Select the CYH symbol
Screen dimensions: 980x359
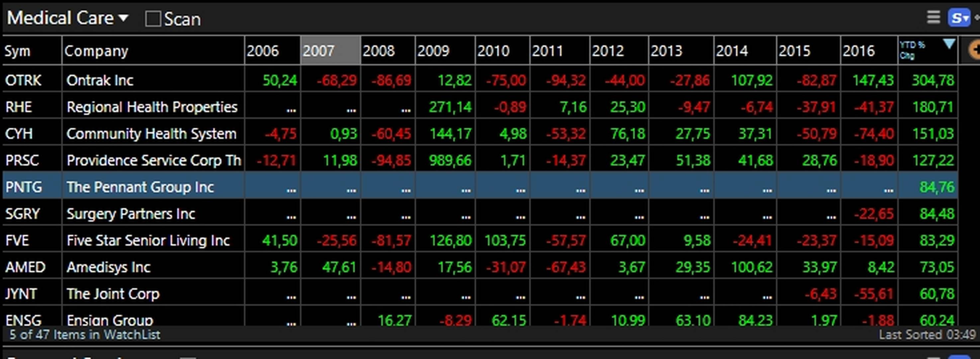(19, 134)
